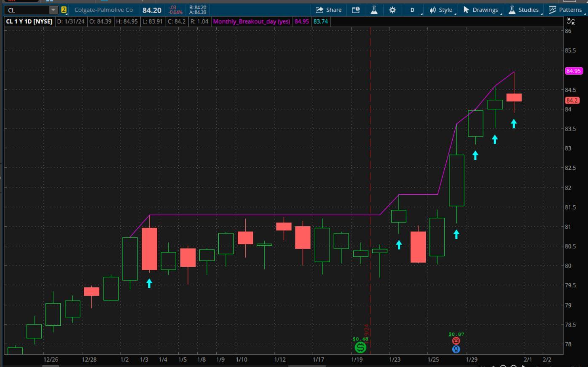The width and height of the screenshot is (588, 367).
Task: Click the collapse arrows icon at chart top-right
Action: [571, 21]
